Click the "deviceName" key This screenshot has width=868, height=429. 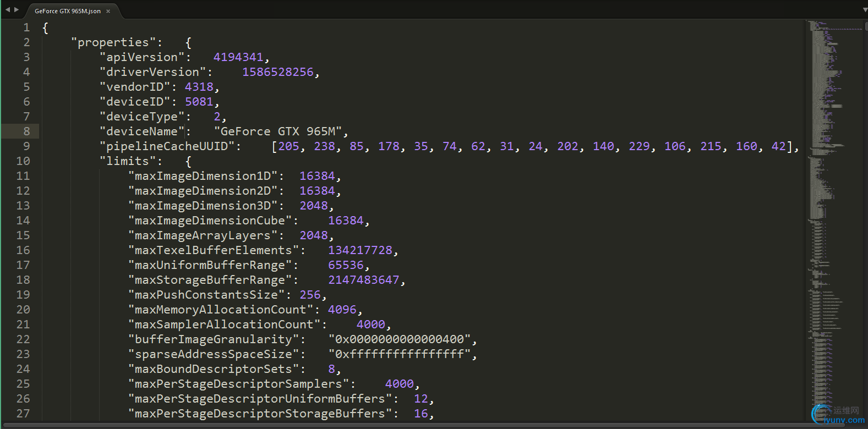click(x=142, y=131)
